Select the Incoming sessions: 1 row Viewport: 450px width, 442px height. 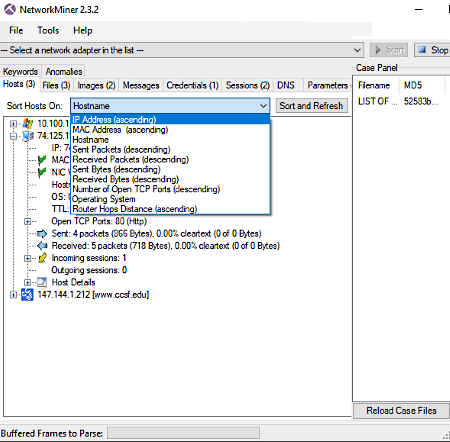point(89,258)
